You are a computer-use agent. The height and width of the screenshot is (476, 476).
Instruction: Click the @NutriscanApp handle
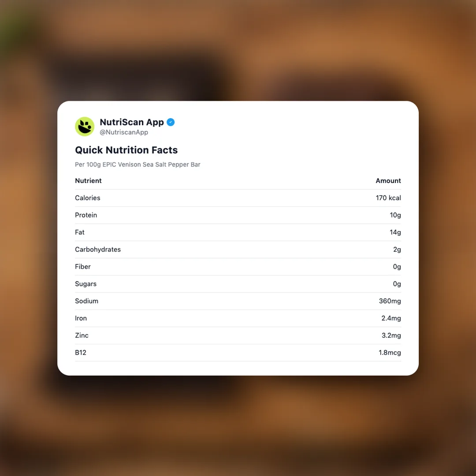coord(124,132)
